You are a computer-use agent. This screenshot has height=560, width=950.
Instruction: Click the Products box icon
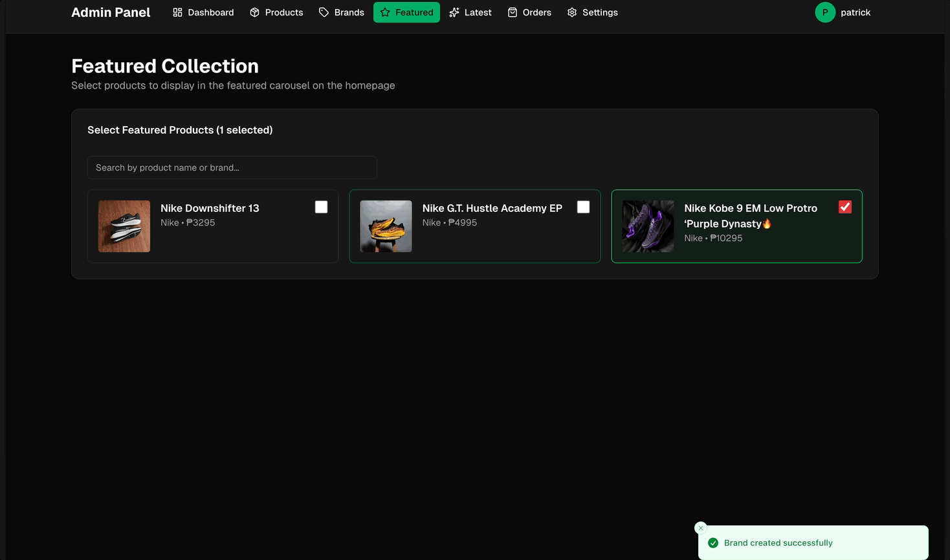pyautogui.click(x=255, y=12)
